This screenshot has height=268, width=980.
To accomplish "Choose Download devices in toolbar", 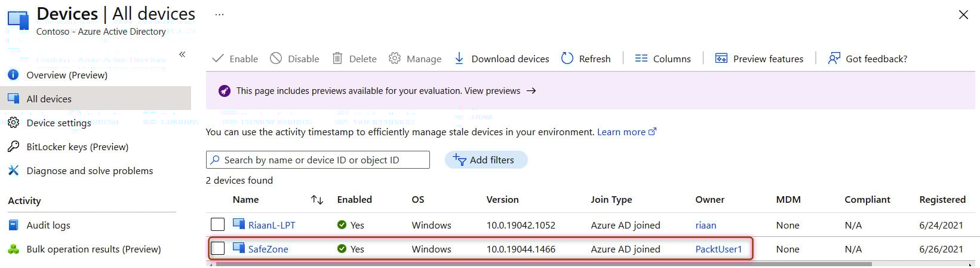I will [x=502, y=59].
